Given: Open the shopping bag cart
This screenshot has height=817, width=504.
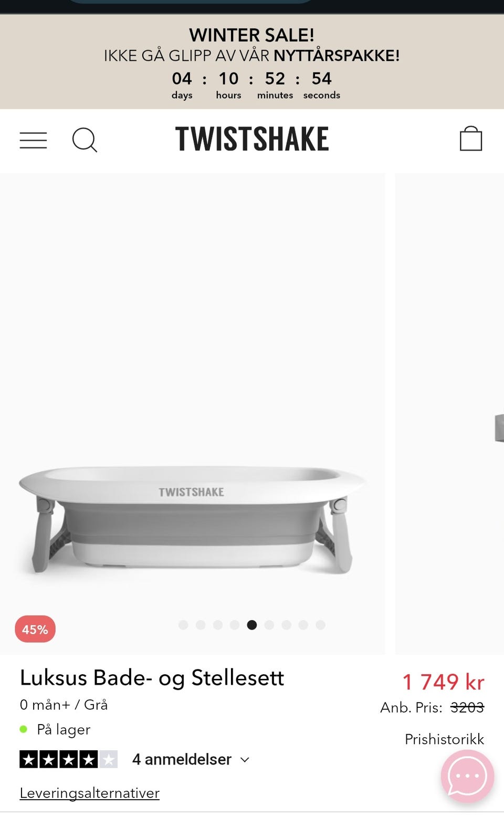Looking at the screenshot, I should click(471, 139).
